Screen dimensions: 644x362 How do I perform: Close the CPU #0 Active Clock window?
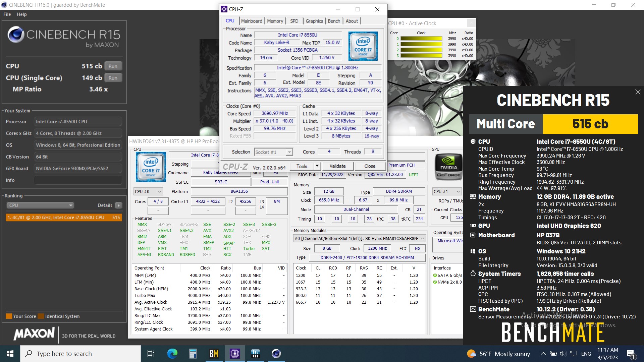tap(471, 23)
